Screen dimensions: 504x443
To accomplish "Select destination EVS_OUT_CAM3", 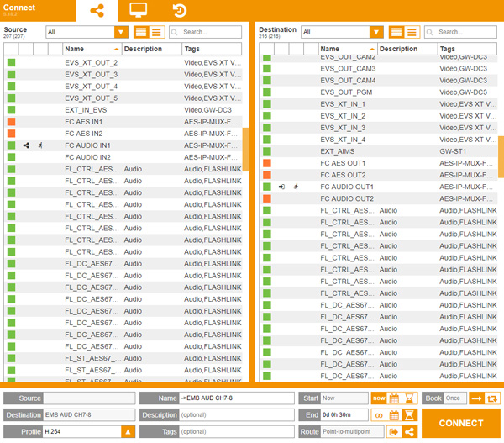I will pyautogui.click(x=379, y=69).
